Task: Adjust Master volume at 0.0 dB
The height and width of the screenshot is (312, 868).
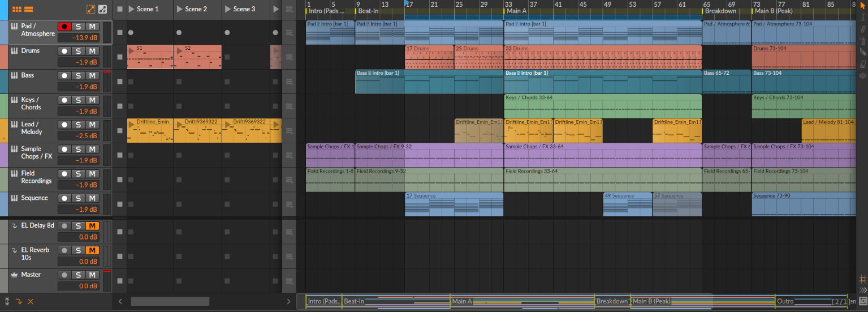Action: pos(78,286)
